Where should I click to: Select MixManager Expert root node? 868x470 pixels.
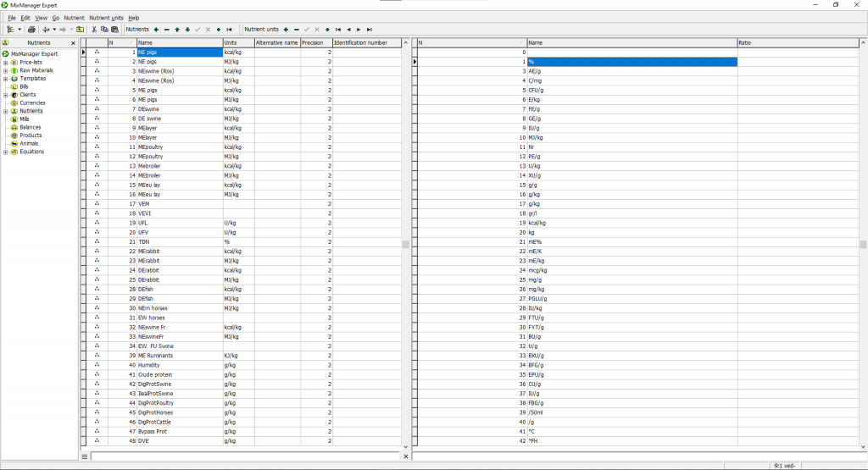[x=34, y=54]
